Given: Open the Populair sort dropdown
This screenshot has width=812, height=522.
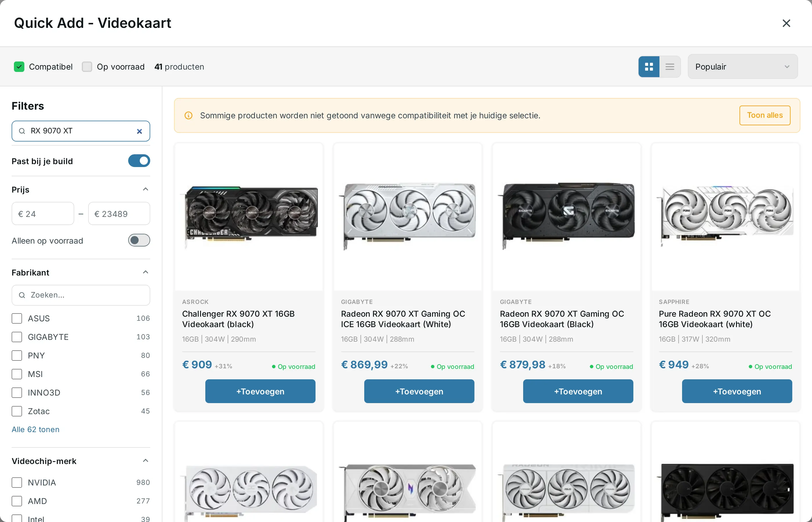Looking at the screenshot, I should [742, 67].
